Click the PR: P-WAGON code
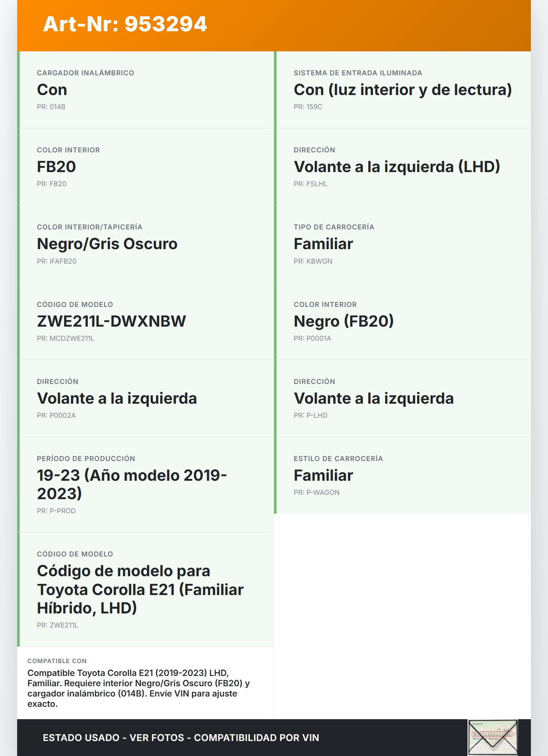Image resolution: width=548 pixels, height=756 pixels. 316,492
